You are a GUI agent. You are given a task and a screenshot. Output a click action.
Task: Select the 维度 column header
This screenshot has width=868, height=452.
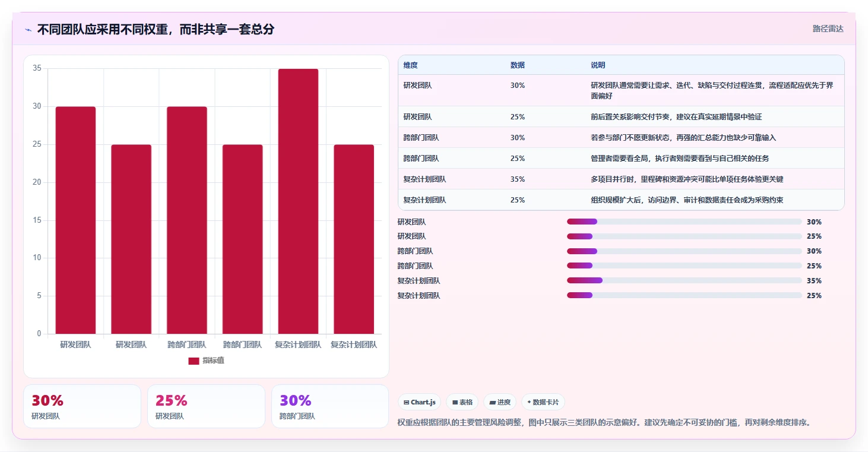pyautogui.click(x=411, y=65)
